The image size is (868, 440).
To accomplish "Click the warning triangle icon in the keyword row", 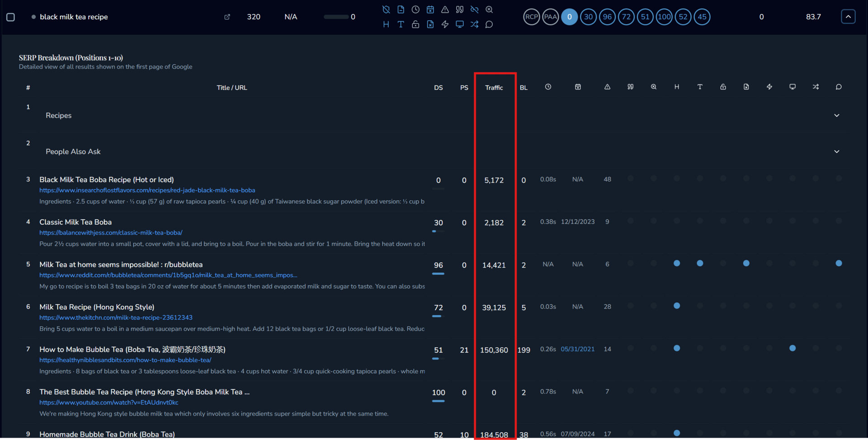I will pyautogui.click(x=445, y=9).
